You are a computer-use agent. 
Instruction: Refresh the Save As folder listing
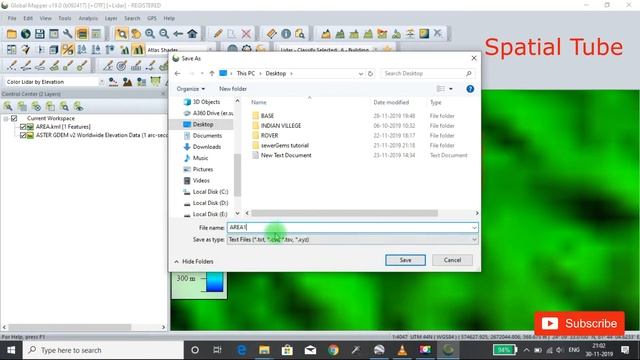click(x=370, y=73)
